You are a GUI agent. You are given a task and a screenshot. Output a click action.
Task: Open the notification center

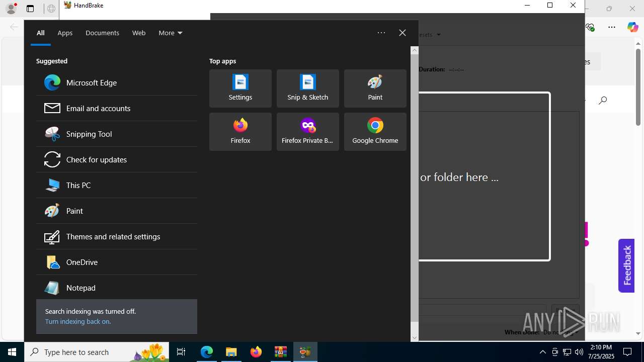(x=627, y=352)
